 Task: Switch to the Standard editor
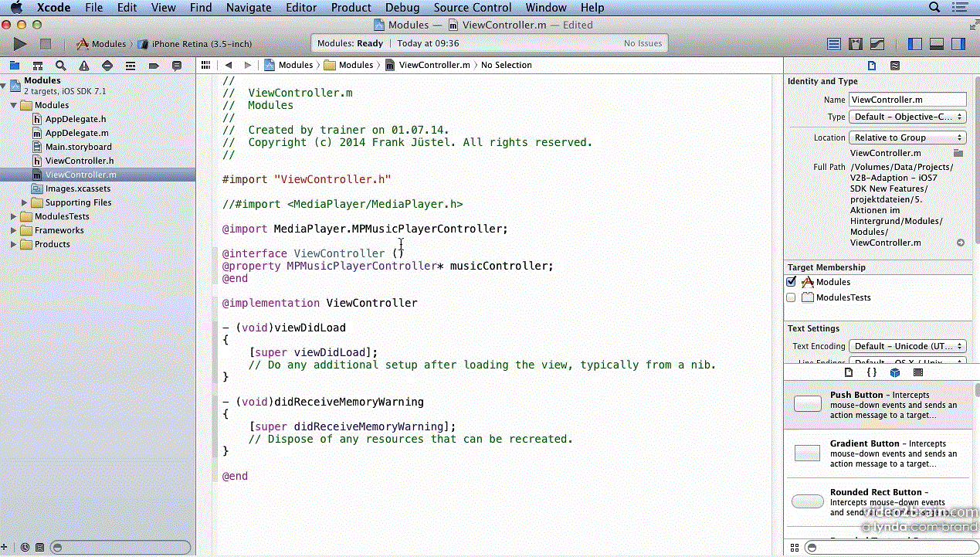[x=834, y=44]
